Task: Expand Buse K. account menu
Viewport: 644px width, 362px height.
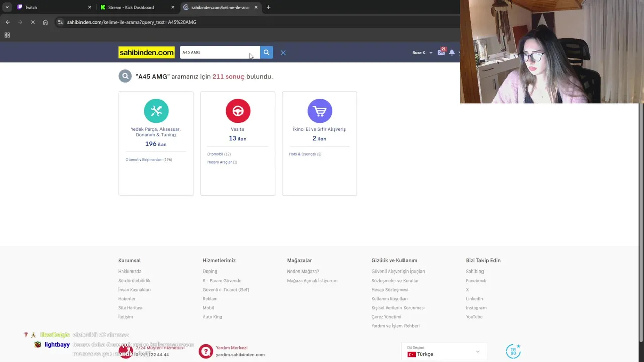Action: coord(422,53)
